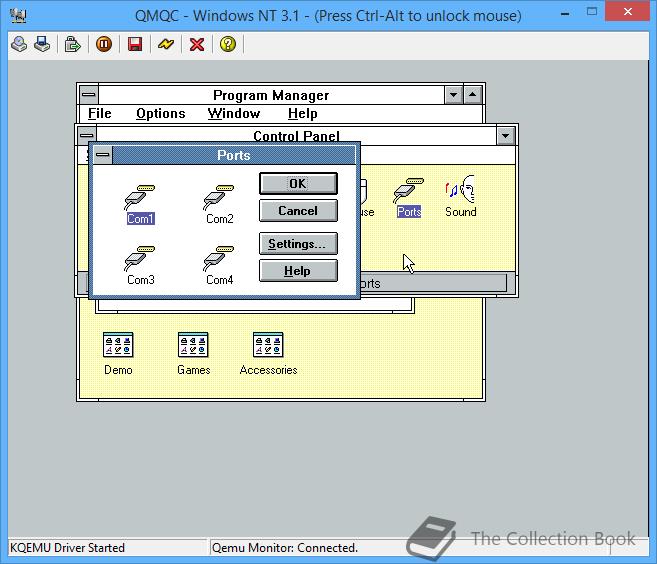Open help with the yellow question mark icon

[x=228, y=44]
